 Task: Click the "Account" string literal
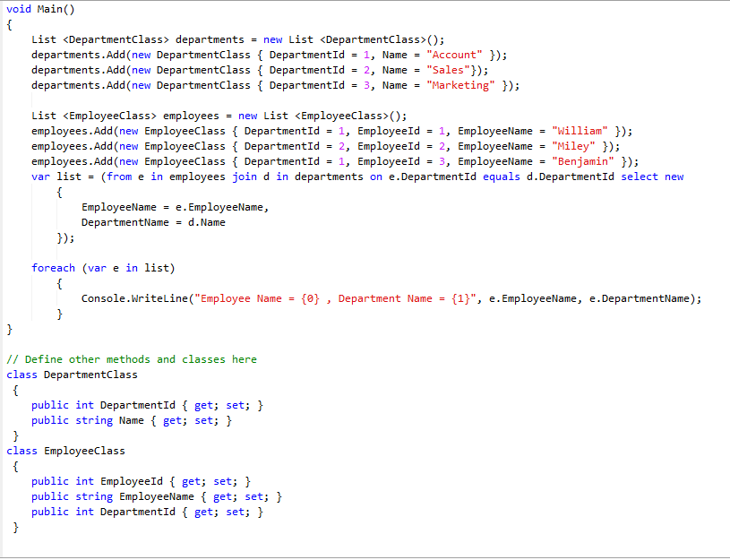(x=454, y=55)
